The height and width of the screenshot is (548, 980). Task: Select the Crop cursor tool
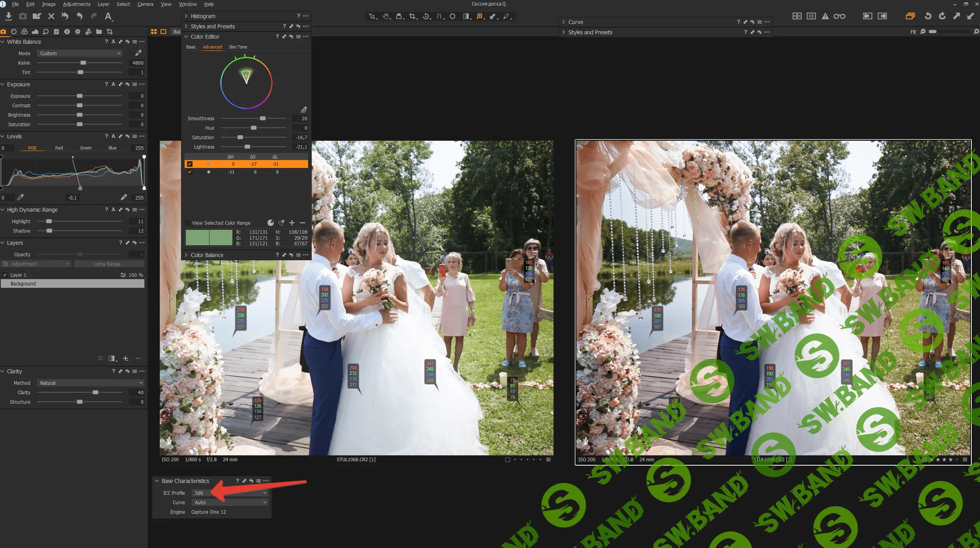point(413,16)
